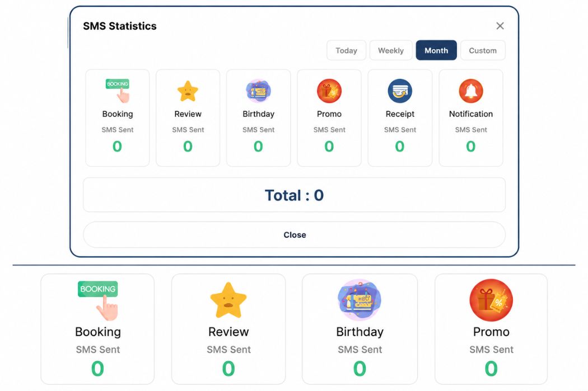This screenshot has height=391, width=588.
Task: Click the large Promo count 0 below the dialog
Action: pos(491,369)
